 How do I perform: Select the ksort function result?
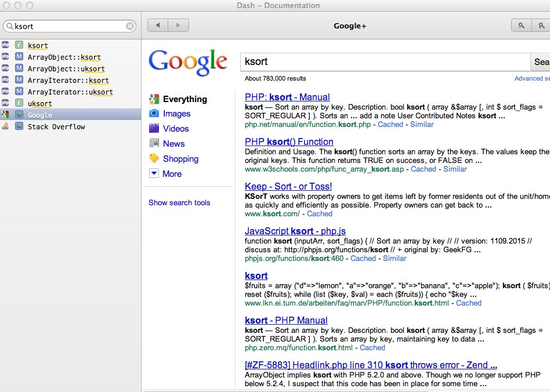[x=71, y=45]
